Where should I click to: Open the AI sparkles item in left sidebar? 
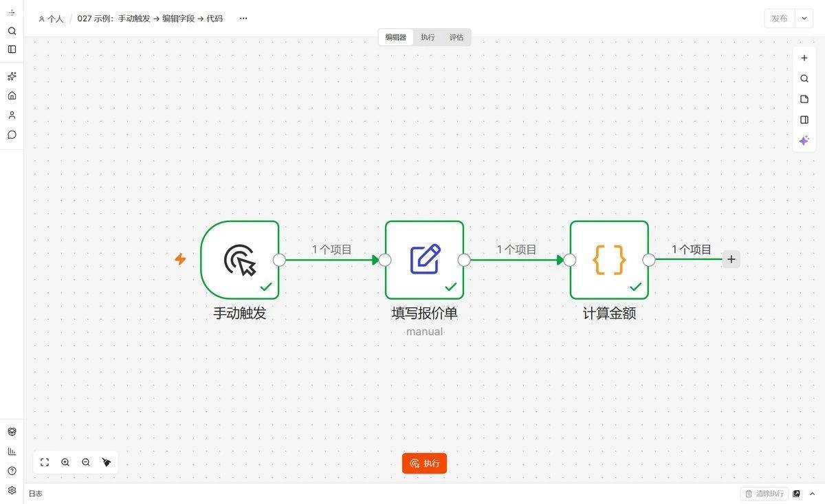[x=12, y=76]
